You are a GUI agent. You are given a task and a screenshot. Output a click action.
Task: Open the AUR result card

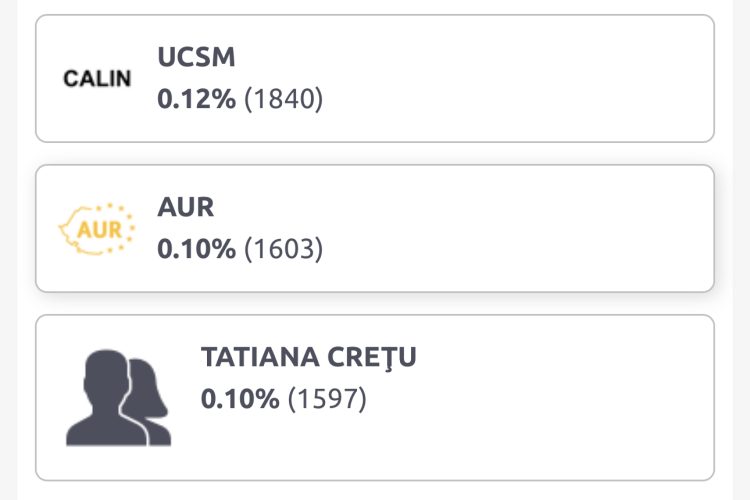click(500, 228)
